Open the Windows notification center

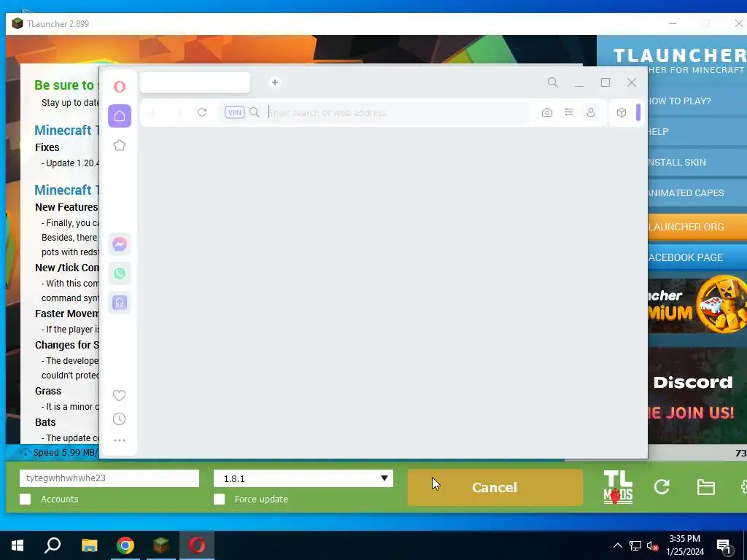(724, 547)
